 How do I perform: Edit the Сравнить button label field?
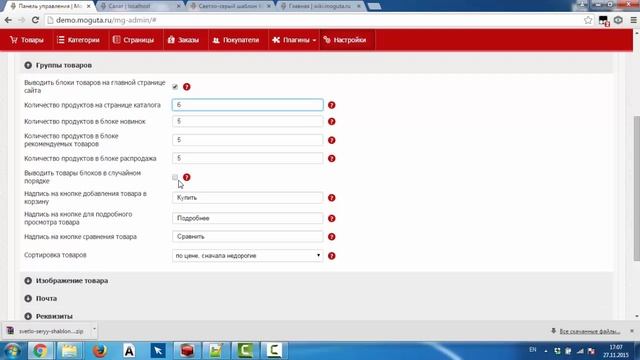[248, 237]
